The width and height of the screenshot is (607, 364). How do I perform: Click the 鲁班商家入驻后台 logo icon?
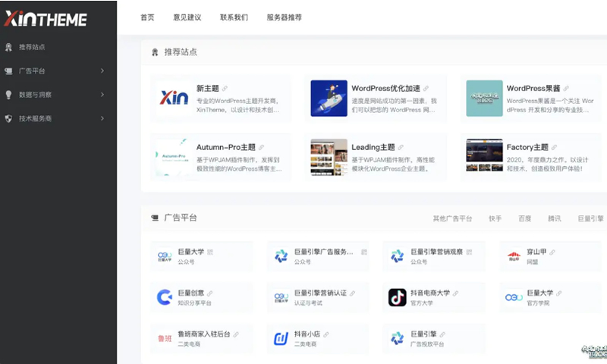[164, 338]
